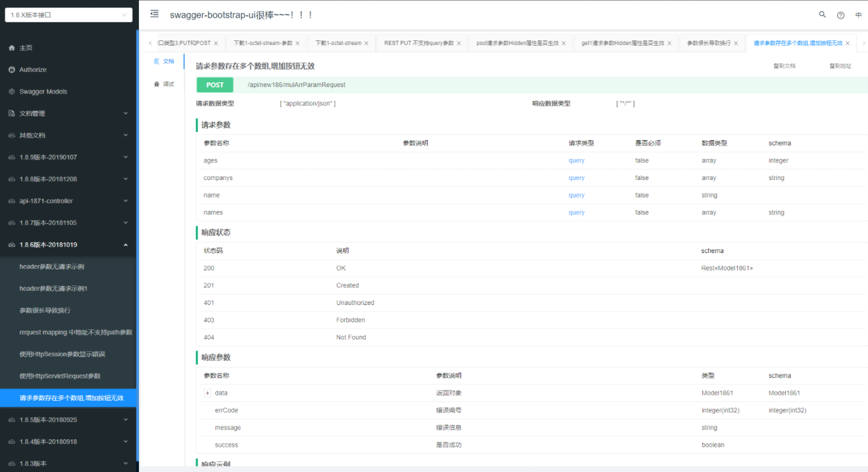Click the query link for ages parameter

pyautogui.click(x=576, y=160)
